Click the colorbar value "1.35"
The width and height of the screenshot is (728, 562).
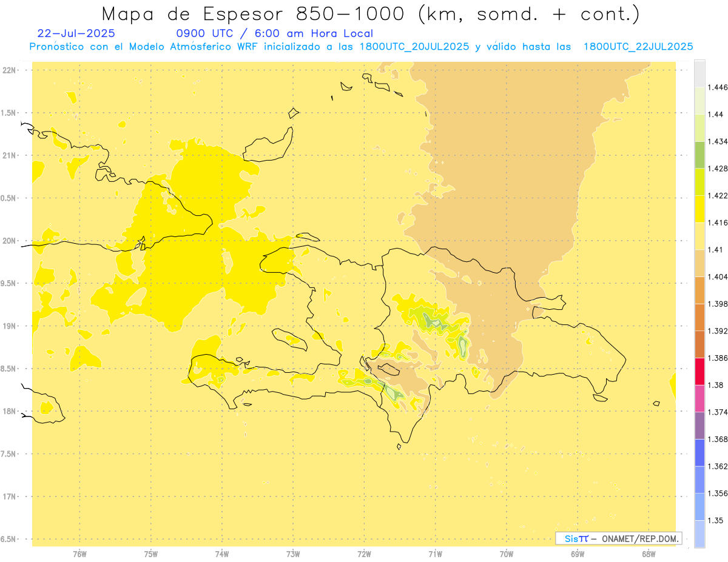pos(715,520)
